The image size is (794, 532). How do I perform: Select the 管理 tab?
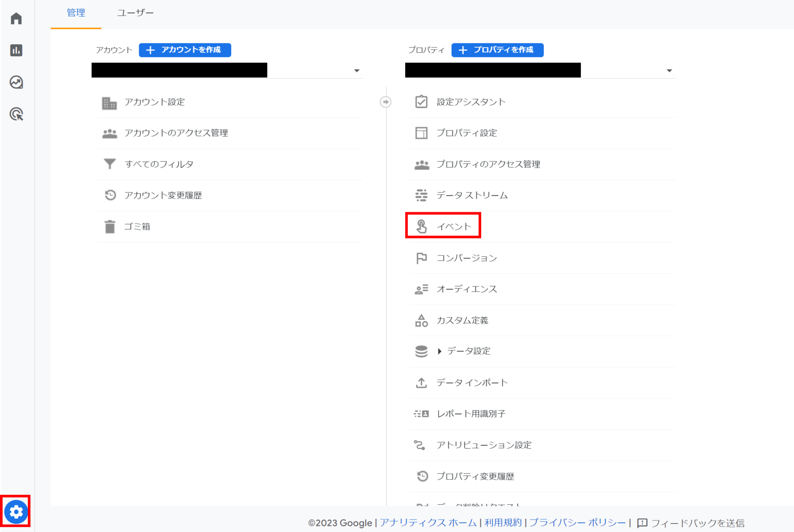76,13
